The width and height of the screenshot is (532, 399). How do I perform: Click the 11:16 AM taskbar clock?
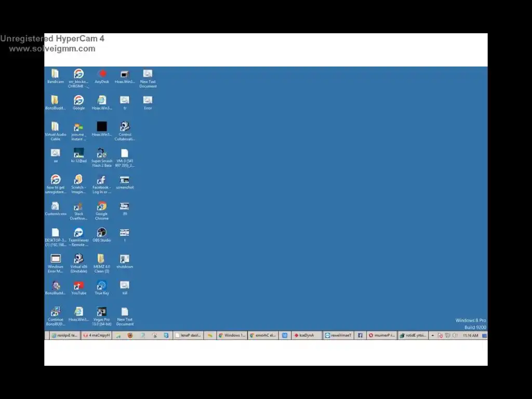(471, 335)
